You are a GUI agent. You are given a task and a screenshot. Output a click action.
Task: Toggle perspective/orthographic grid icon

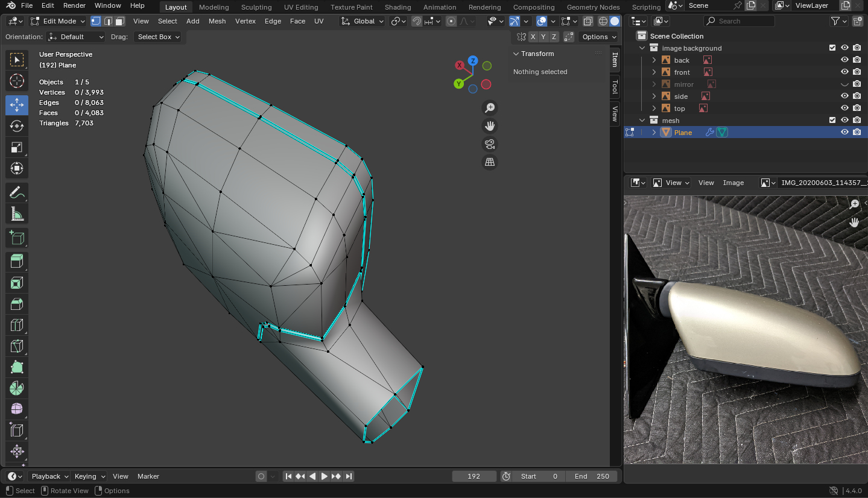(490, 162)
